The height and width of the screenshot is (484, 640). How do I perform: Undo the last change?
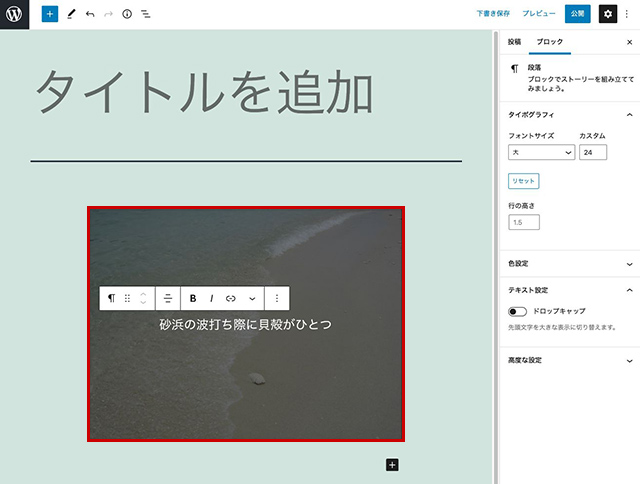pos(90,14)
